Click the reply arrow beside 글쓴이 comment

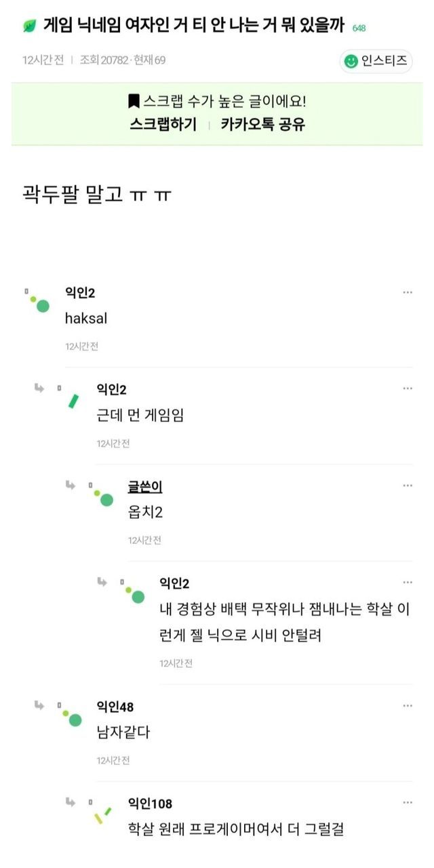pyautogui.click(x=71, y=484)
